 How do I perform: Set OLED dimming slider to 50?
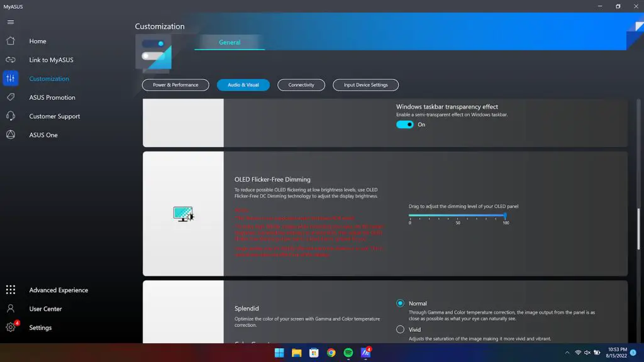pyautogui.click(x=458, y=216)
